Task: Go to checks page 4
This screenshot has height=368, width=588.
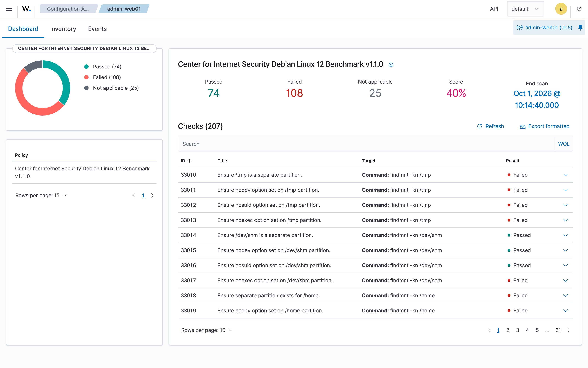Action: coord(527,330)
